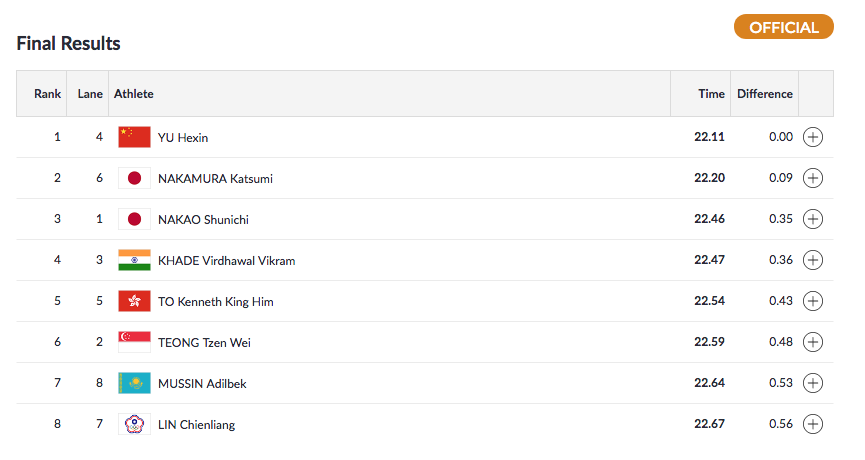Viewport: 865px width, 460px height.
Task: Click the China flag icon
Action: coord(134,137)
